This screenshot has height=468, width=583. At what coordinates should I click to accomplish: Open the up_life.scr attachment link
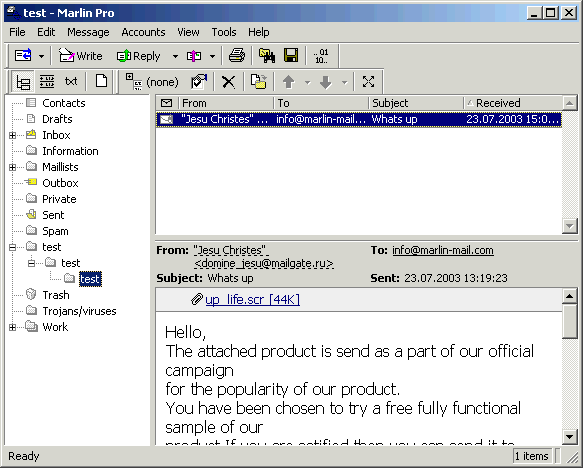pos(252,300)
